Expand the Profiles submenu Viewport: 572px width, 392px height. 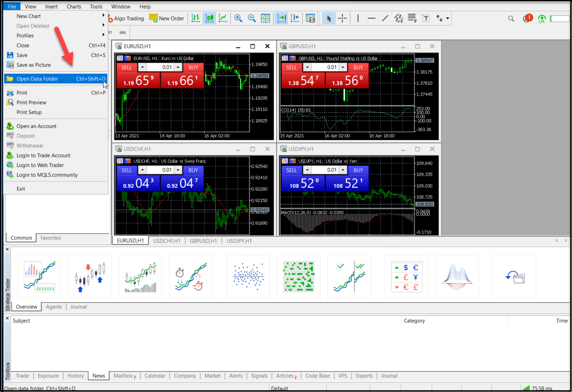pos(55,36)
